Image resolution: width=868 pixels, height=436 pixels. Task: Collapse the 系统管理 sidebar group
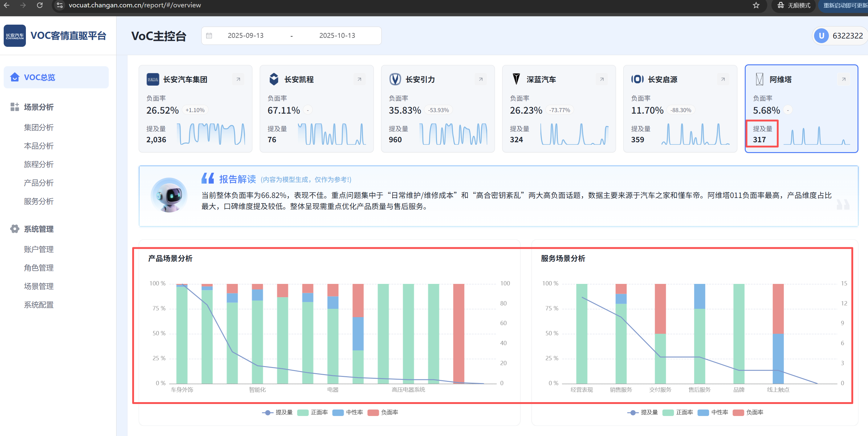[x=39, y=229]
